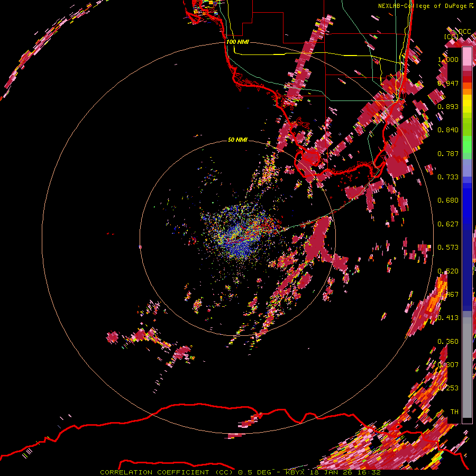Click the 18 JAN 26 date in caption
Viewport: 476px width, 476px height.
(x=332, y=472)
